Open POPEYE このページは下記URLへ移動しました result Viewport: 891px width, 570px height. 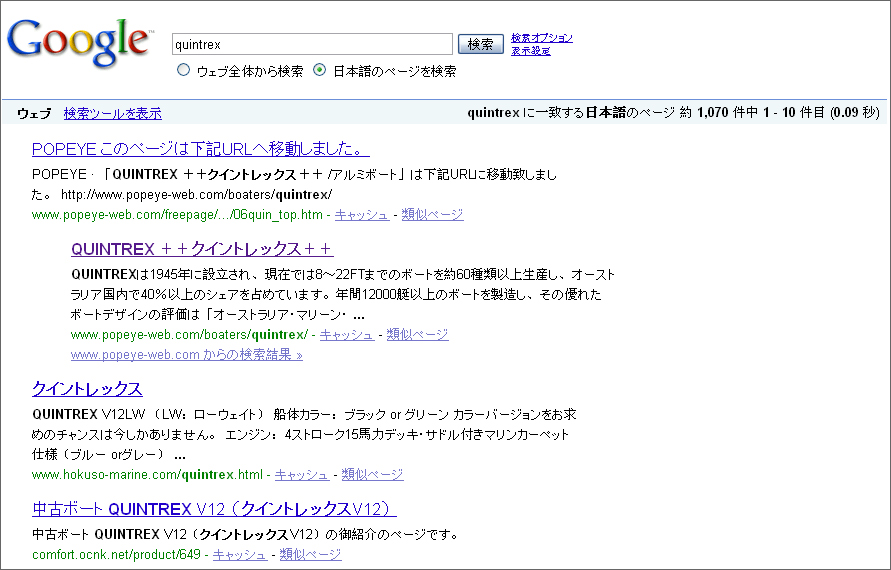[x=201, y=149]
